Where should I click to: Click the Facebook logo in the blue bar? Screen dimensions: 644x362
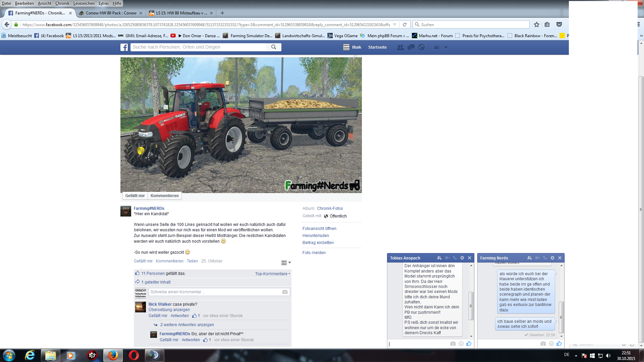coord(124,47)
